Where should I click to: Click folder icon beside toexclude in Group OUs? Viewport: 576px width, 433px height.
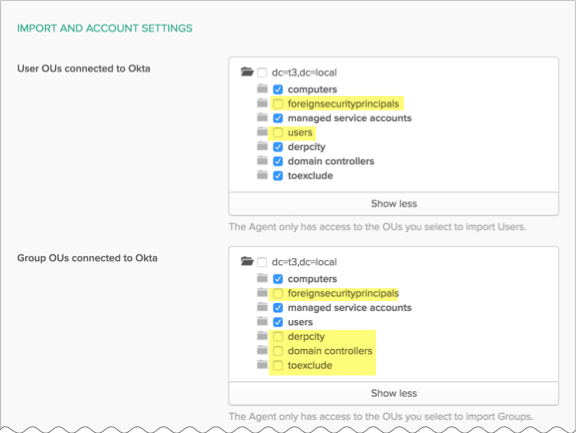coord(262,365)
